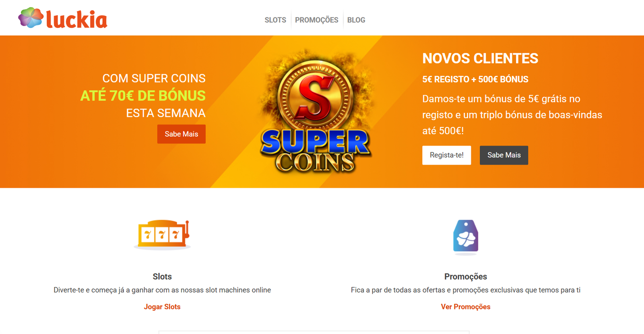644x334 pixels.
Task: Click the blue SUPER COINS logo text
Action: pos(316,151)
